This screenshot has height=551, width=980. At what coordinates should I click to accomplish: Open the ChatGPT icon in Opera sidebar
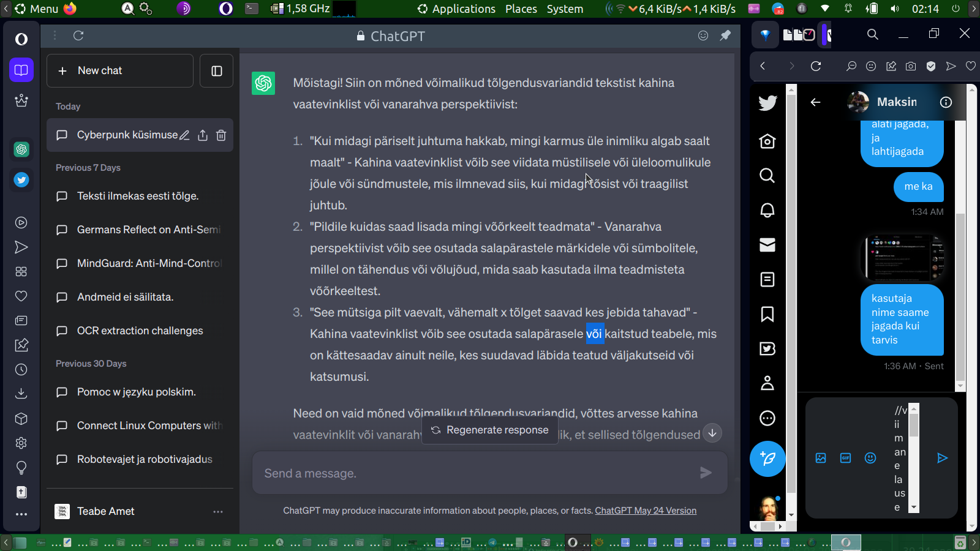[x=21, y=149]
